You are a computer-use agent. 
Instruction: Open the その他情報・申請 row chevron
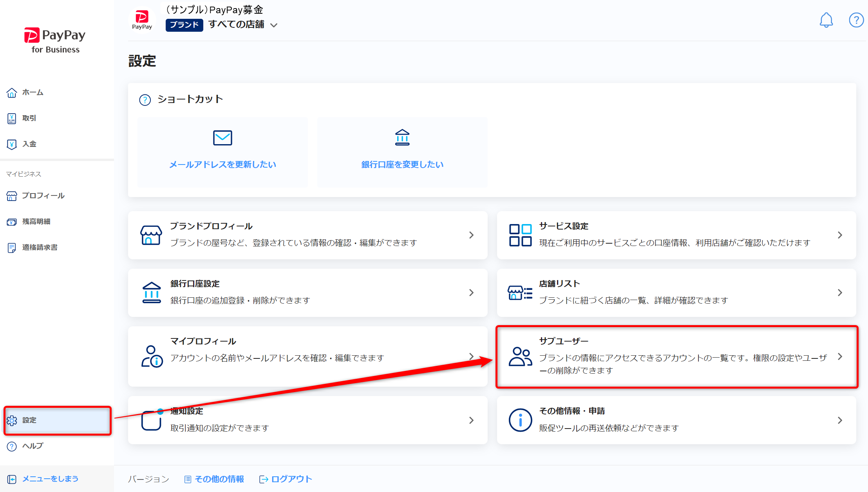pos(840,420)
